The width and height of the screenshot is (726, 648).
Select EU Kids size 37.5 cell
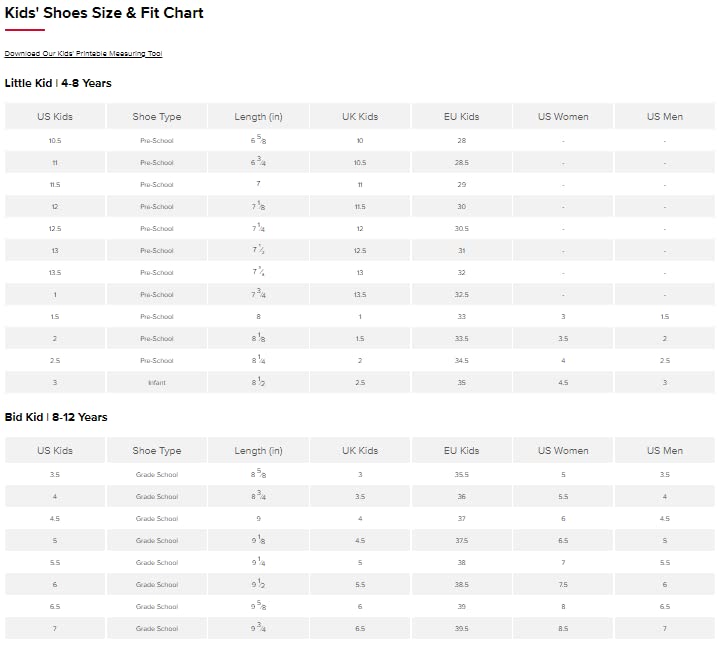point(461,541)
